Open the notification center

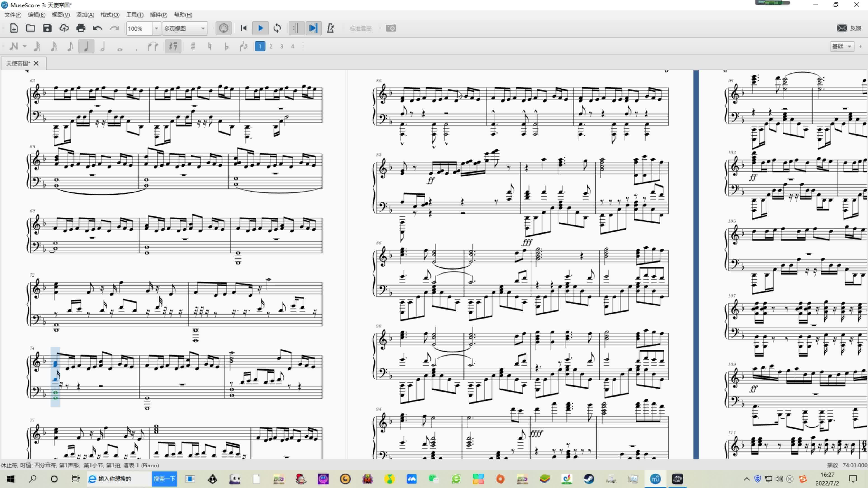pyautogui.click(x=853, y=479)
